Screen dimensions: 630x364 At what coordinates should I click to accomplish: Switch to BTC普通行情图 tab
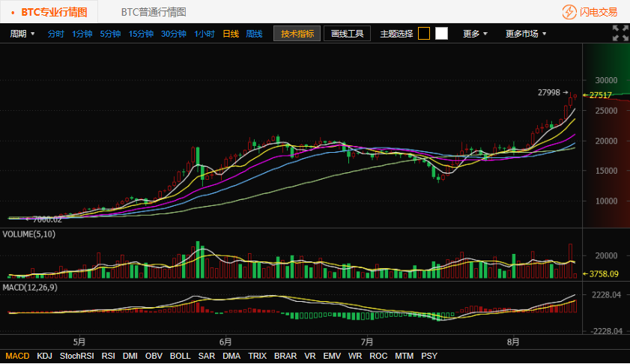(x=154, y=12)
